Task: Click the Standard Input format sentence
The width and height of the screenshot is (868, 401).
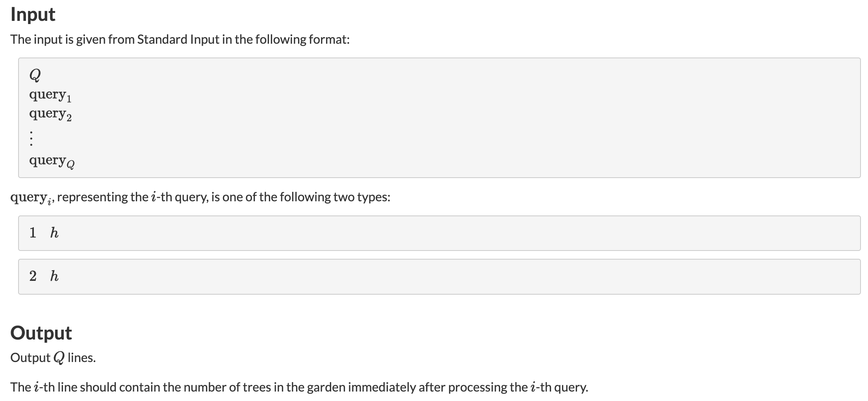Action: (180, 39)
